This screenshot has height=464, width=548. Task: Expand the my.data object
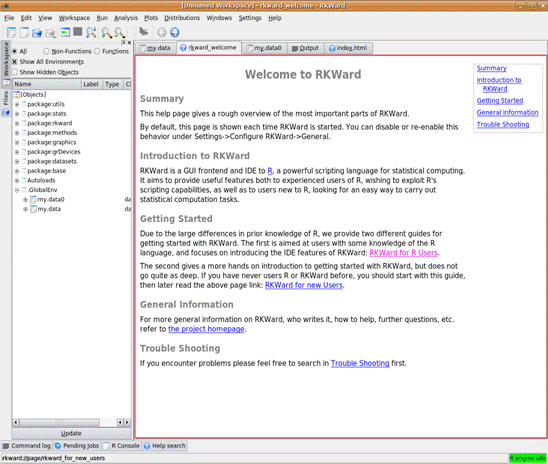25,209
